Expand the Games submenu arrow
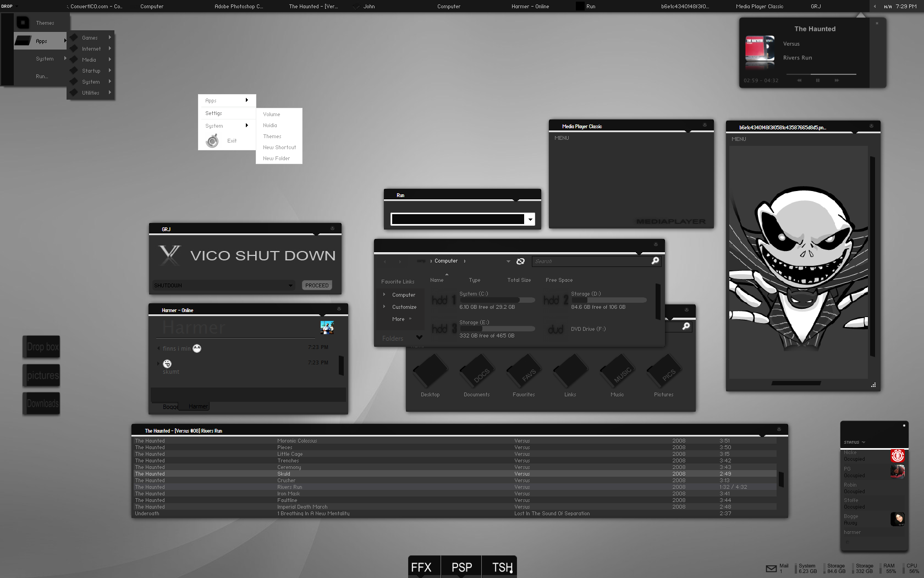The image size is (924, 578). [x=110, y=37]
